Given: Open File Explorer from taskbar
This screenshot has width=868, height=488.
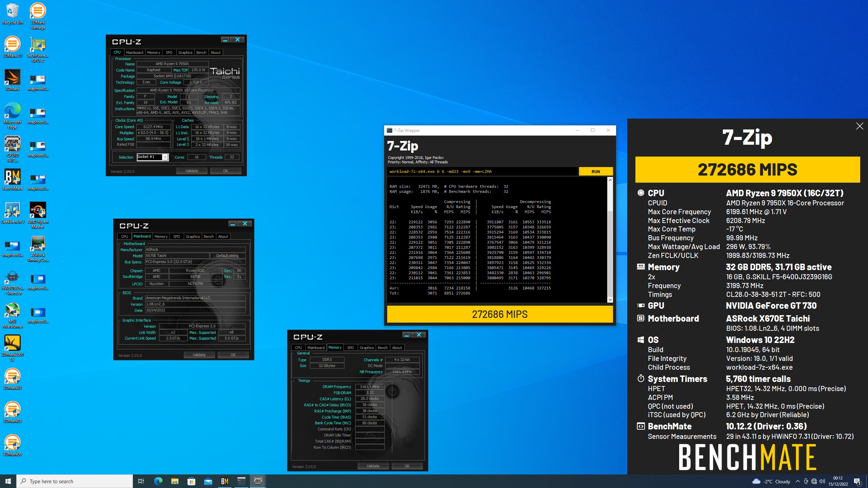Looking at the screenshot, I should point(175,481).
